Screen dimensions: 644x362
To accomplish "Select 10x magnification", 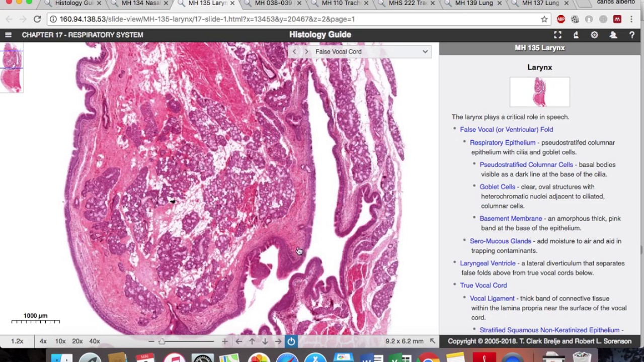I will pos(60,341).
